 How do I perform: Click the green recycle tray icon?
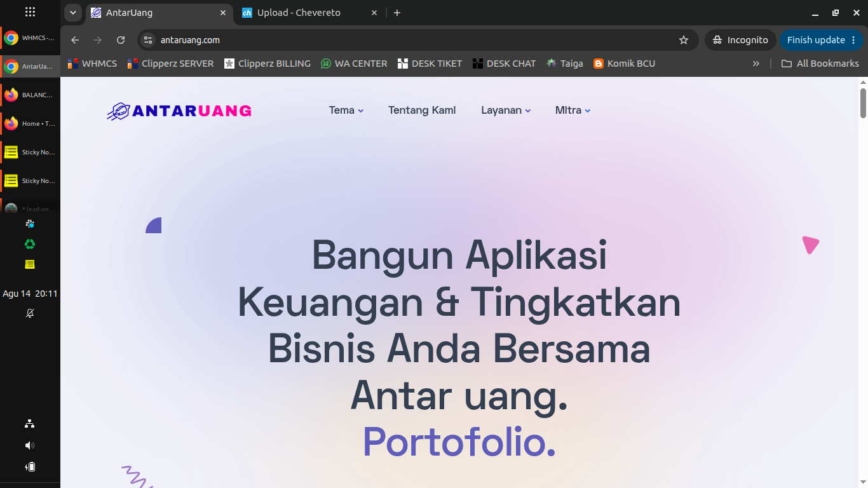pyautogui.click(x=30, y=244)
